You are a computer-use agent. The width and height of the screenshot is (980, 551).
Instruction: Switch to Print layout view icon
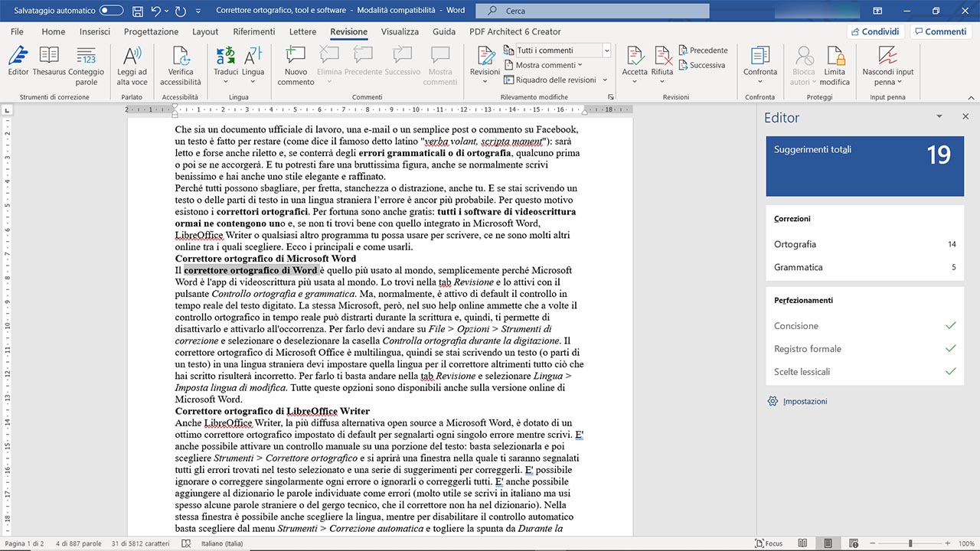tap(828, 543)
